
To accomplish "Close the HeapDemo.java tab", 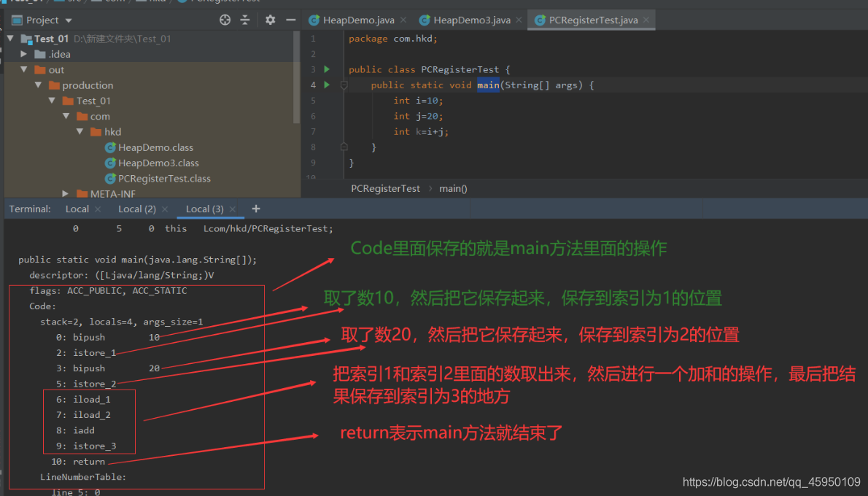I will [403, 20].
